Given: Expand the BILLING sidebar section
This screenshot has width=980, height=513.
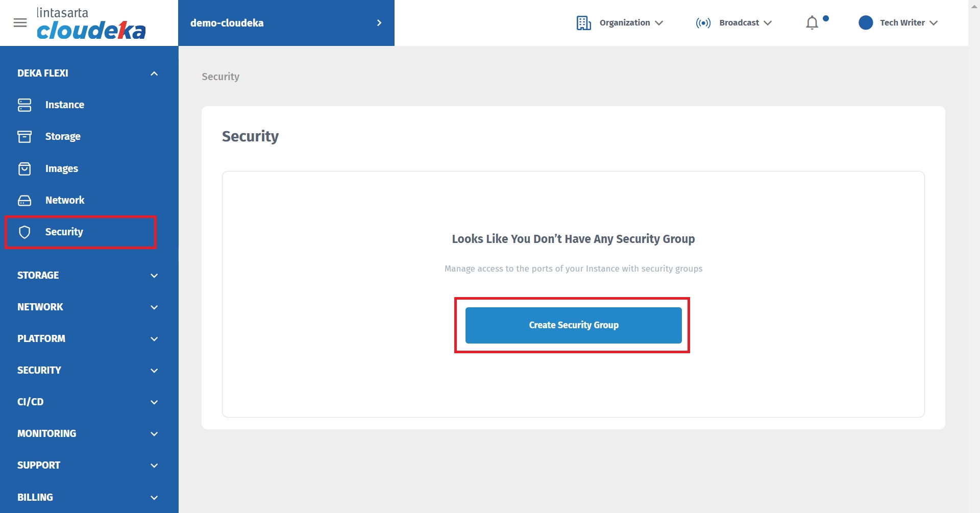Looking at the screenshot, I should [154, 498].
